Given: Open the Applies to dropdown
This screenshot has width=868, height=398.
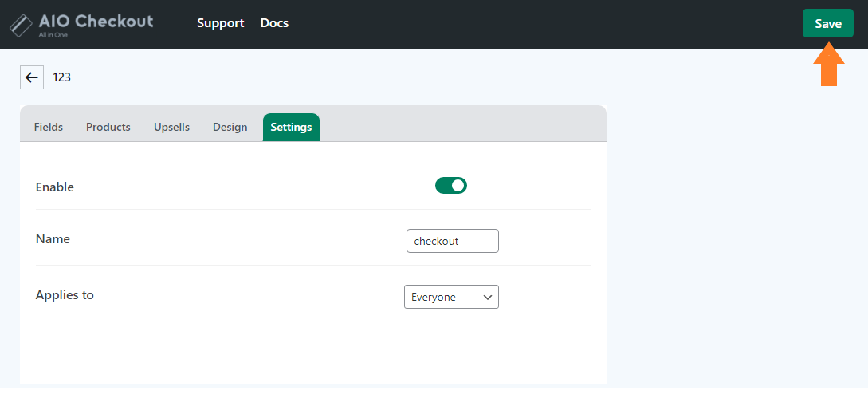Looking at the screenshot, I should tap(451, 297).
